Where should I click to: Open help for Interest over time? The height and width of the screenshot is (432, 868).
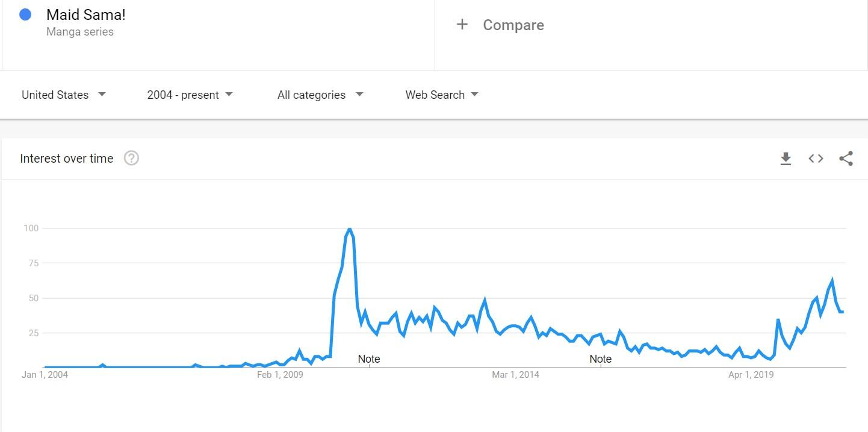coord(131,158)
